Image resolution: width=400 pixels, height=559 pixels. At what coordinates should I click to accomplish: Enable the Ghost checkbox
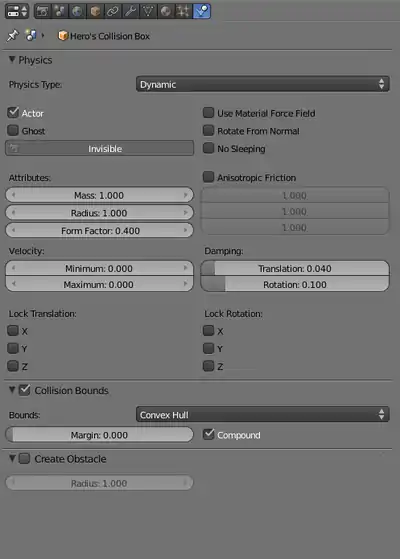point(13,130)
